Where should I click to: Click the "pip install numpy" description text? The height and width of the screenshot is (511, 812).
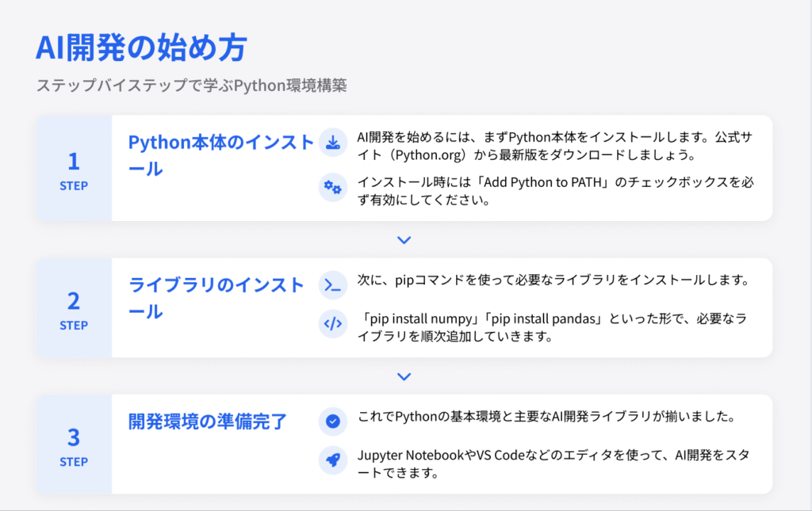pos(554,327)
